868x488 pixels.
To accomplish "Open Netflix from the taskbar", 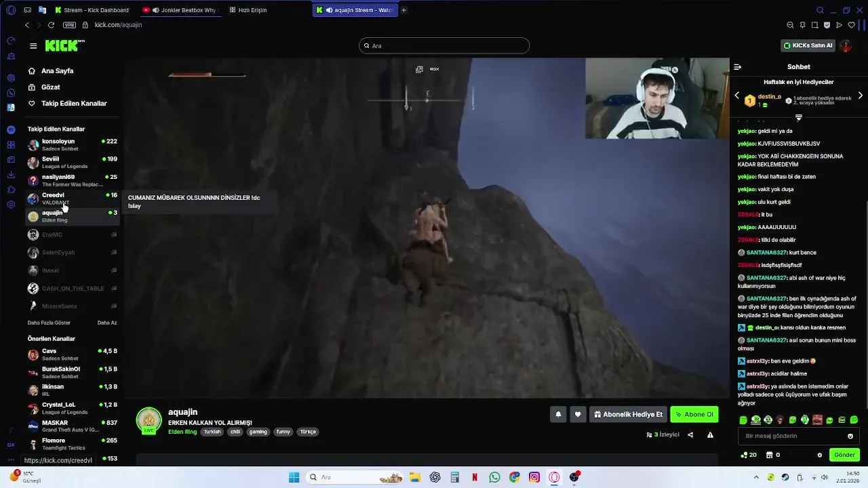I will click(x=475, y=477).
